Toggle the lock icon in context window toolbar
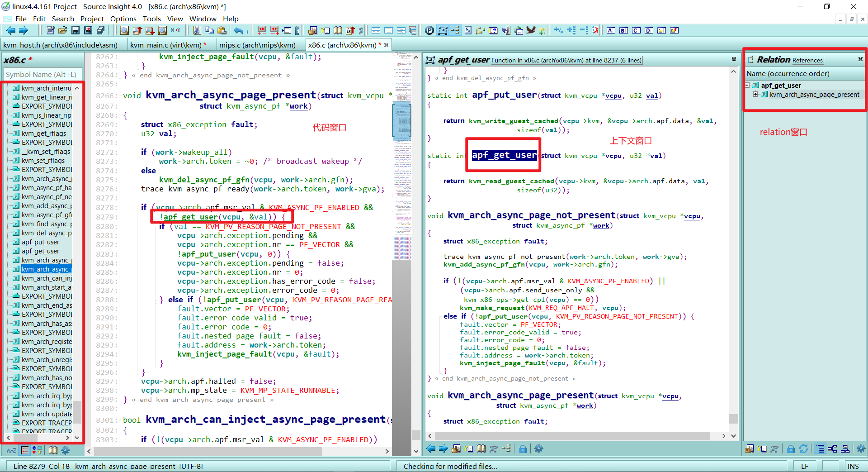 coord(523,449)
